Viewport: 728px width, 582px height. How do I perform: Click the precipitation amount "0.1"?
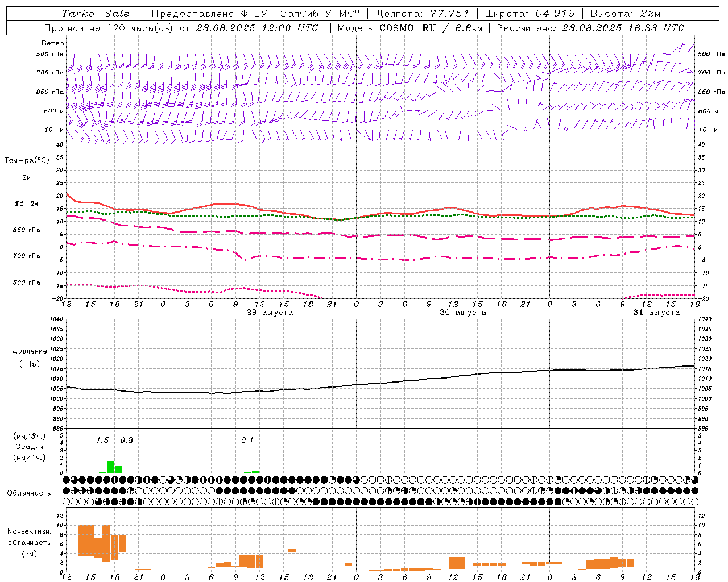pyautogui.click(x=247, y=440)
